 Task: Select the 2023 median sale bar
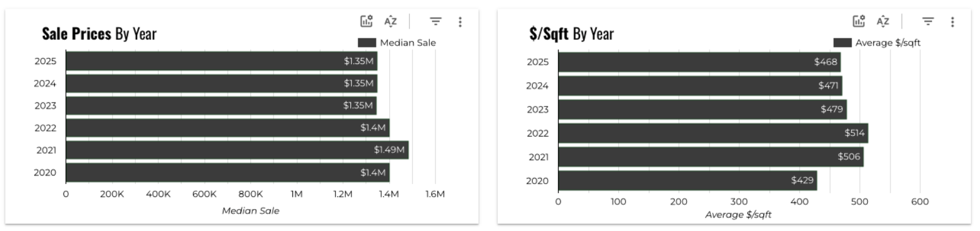point(221,105)
